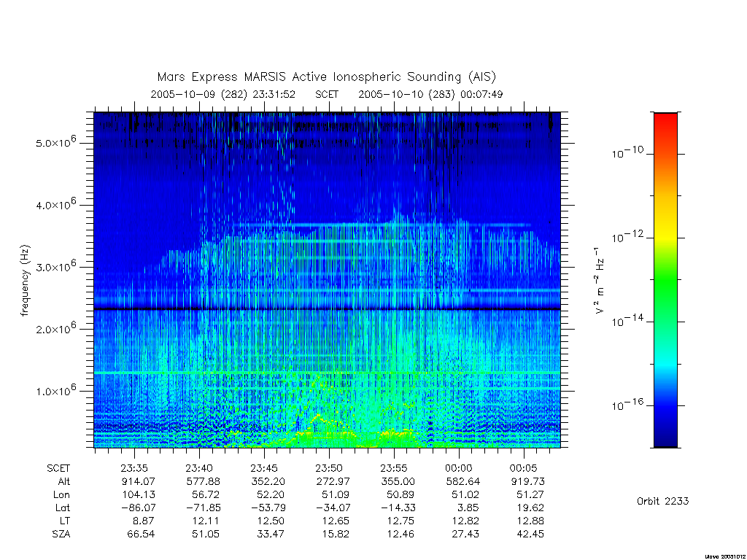Select SZA value 12.46

coord(400,534)
